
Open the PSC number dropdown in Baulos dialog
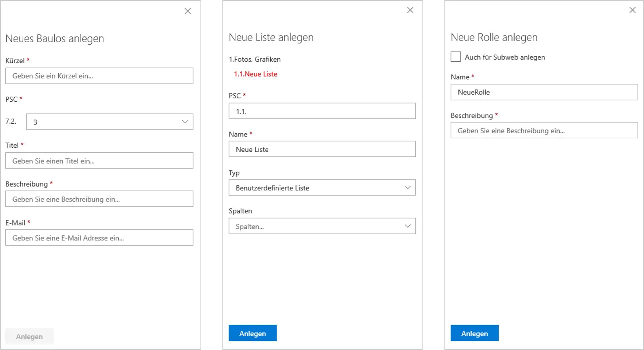pyautogui.click(x=109, y=122)
